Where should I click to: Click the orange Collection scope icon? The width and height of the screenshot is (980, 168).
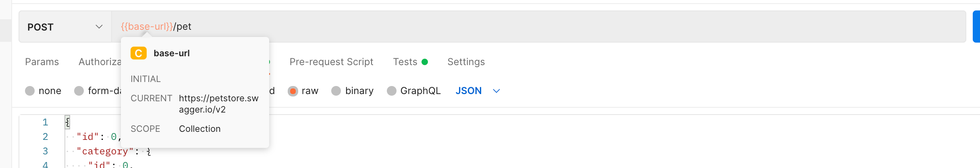pos(138,53)
